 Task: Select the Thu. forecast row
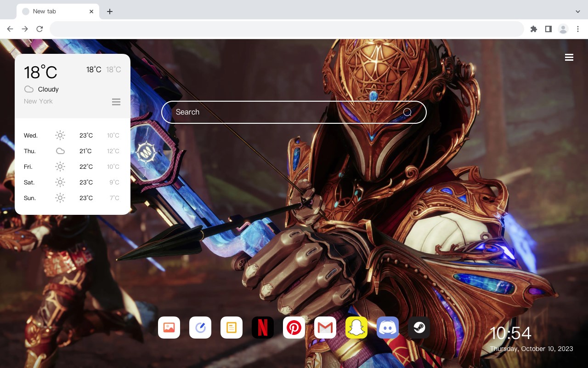coord(72,151)
